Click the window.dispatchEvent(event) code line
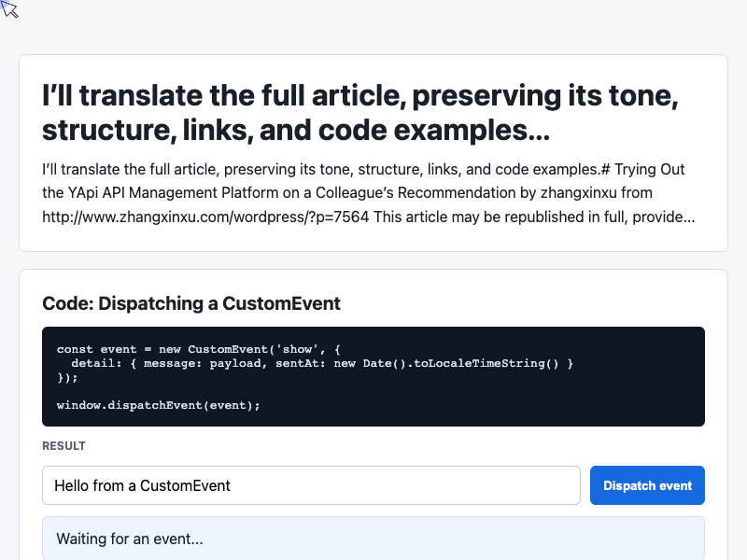The height and width of the screenshot is (560, 747). tap(158, 405)
